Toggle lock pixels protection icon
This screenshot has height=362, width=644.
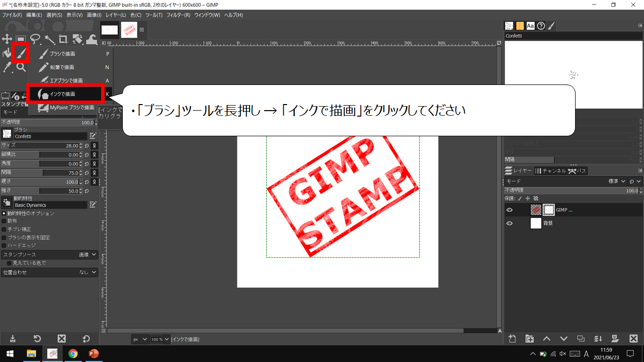pyautogui.click(x=521, y=198)
